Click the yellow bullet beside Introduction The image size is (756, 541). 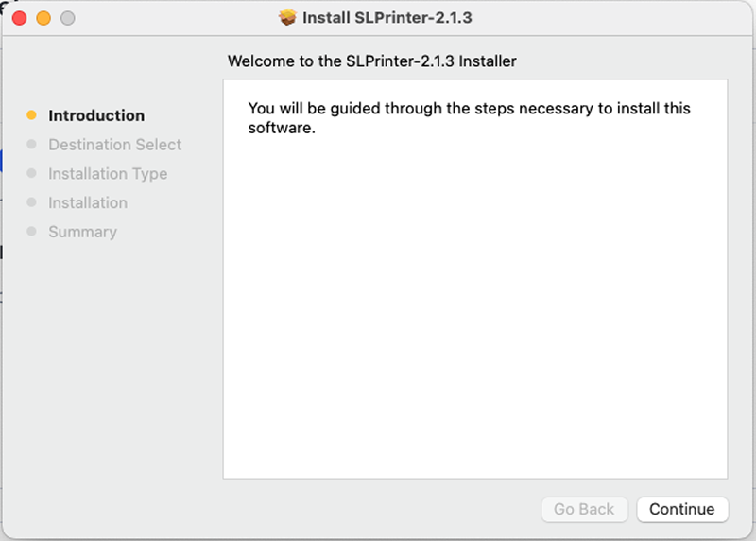31,115
